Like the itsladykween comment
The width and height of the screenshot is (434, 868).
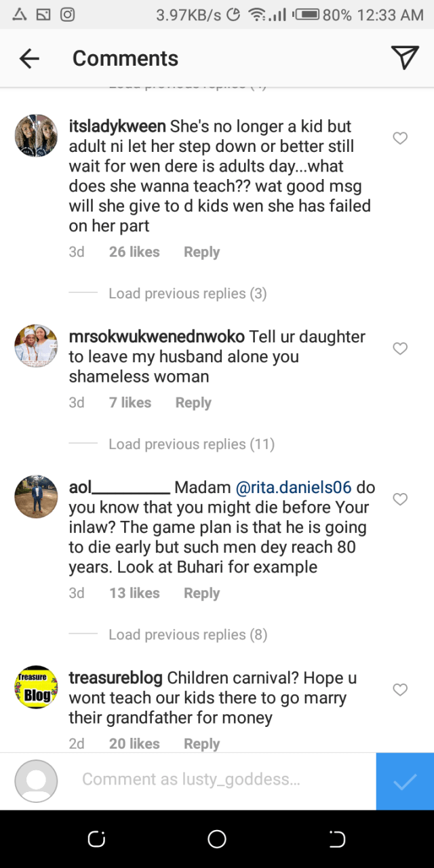400,138
